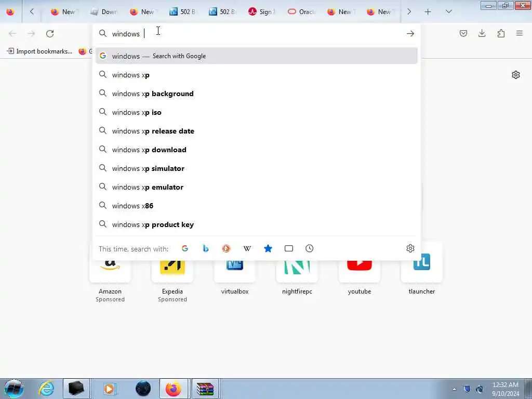The height and width of the screenshot is (399, 532).
Task: Choose suggestion 'windows xp iso'
Action: tap(257, 112)
